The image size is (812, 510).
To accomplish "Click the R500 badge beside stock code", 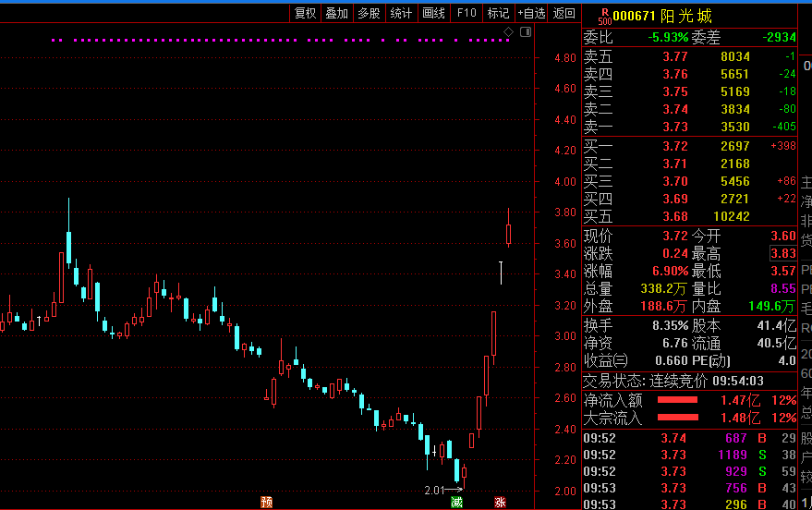I will [604, 16].
